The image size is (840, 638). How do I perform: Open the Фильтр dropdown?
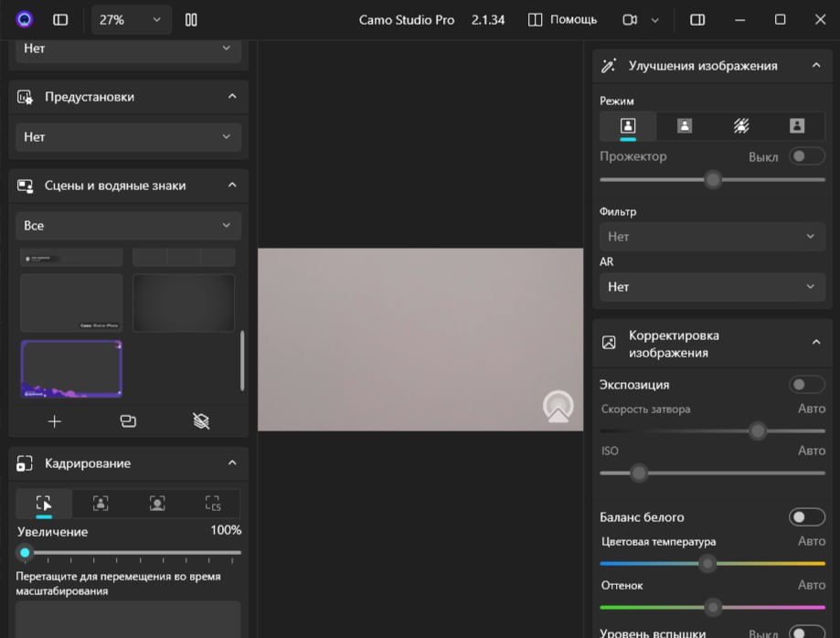pyautogui.click(x=713, y=237)
